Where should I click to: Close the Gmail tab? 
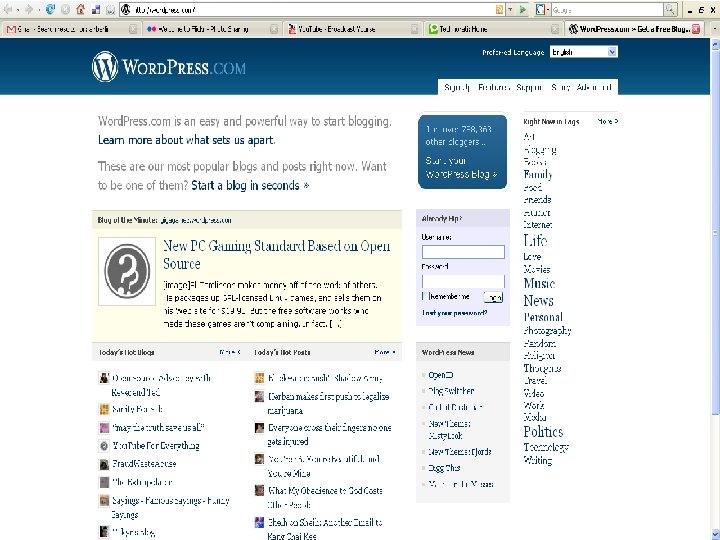tap(133, 29)
